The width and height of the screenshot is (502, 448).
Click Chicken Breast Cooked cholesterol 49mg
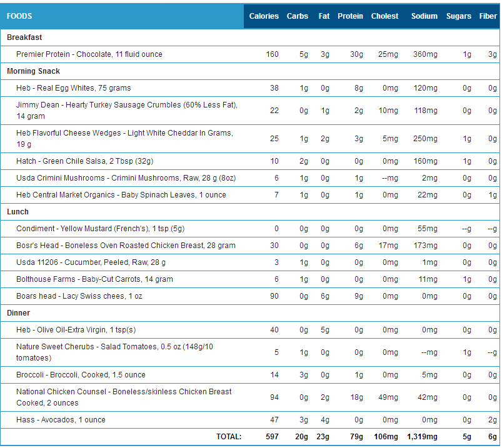coord(388,397)
